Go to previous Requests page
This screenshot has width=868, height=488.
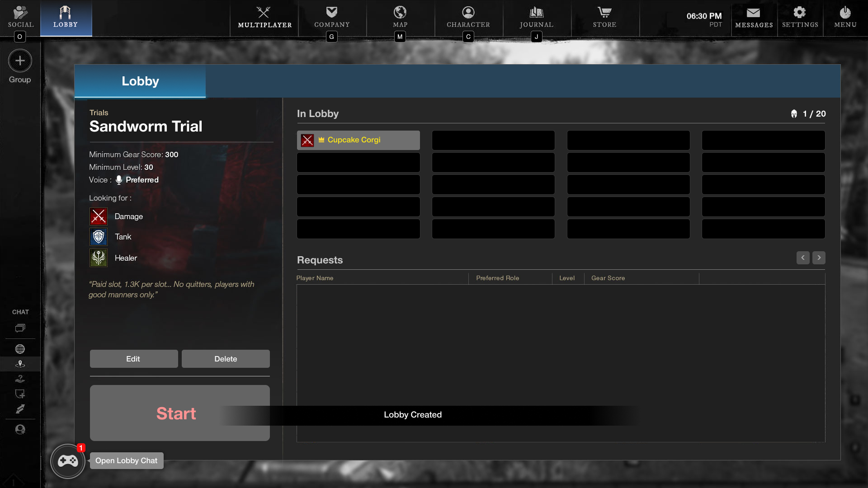803,258
